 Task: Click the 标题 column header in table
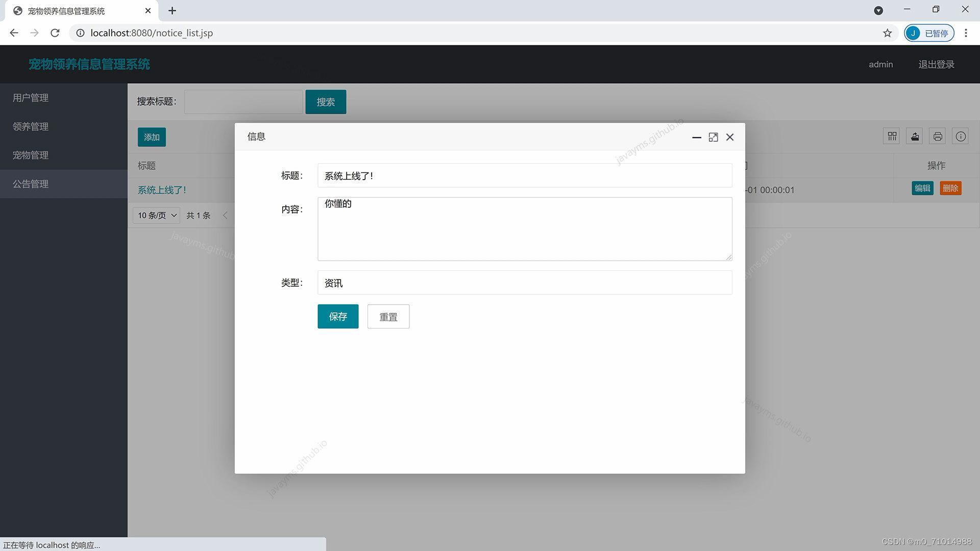(146, 165)
